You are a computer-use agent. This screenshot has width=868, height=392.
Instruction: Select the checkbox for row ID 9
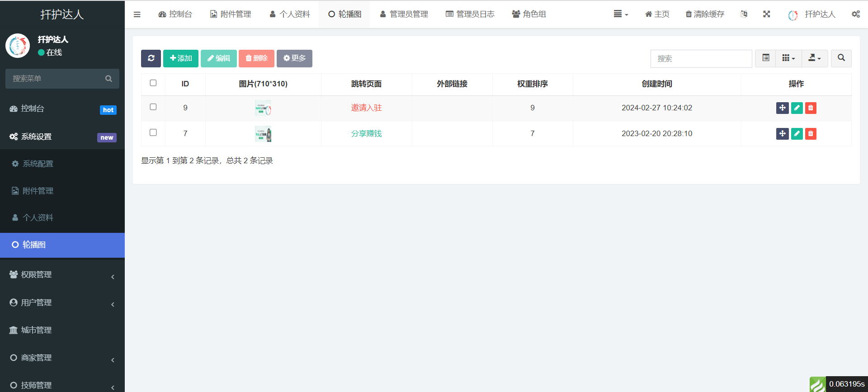click(x=153, y=107)
